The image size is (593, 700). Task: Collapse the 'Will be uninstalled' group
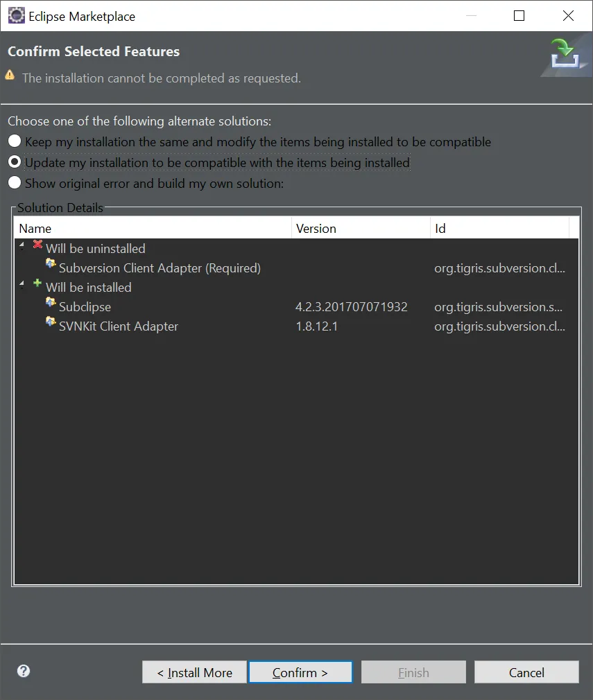22,245
